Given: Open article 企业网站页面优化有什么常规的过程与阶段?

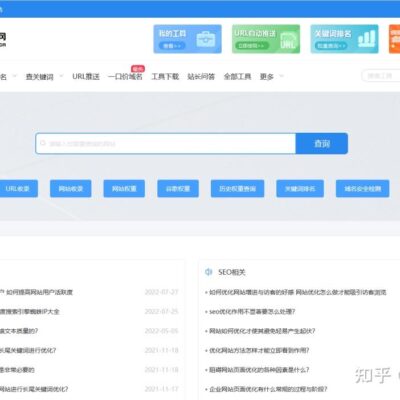Looking at the screenshot, I should tap(268, 389).
